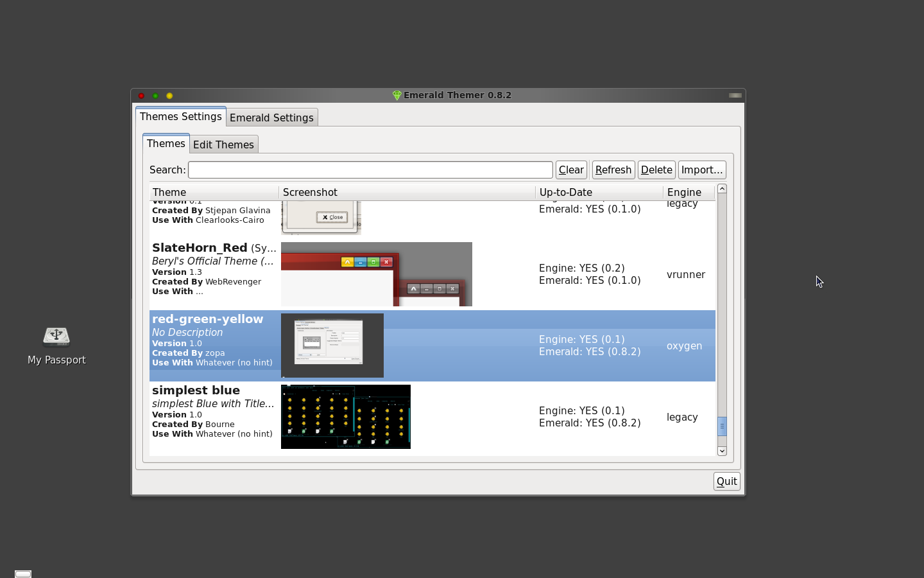Click Clearlooks-Cairo theme preview thumbnail
This screenshot has width=924, height=578.
321,218
